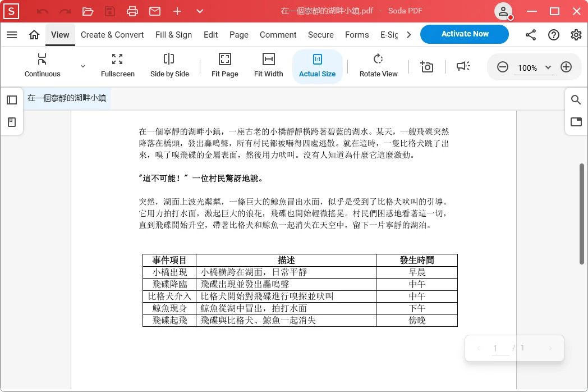Viewport: 588px width, 392px height.
Task: Expand the hidden ribbon tabs chevron
Action: pyautogui.click(x=409, y=35)
